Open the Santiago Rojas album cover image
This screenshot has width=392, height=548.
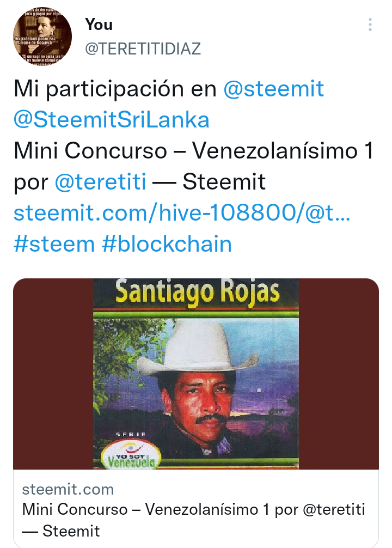[196, 374]
